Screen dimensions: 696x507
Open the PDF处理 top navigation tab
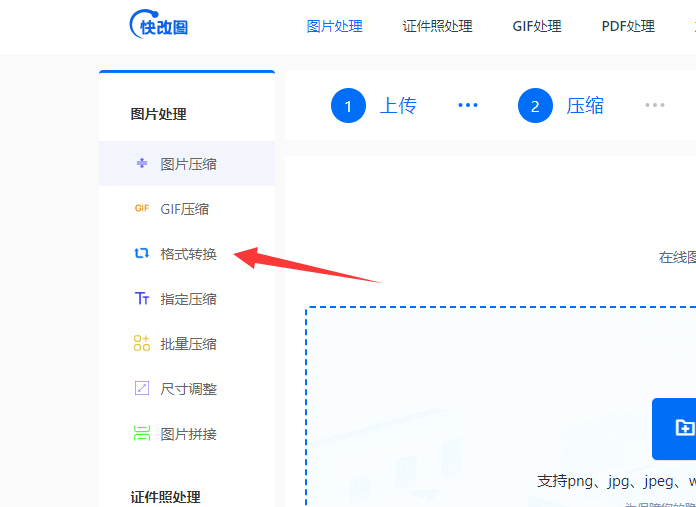tap(628, 26)
